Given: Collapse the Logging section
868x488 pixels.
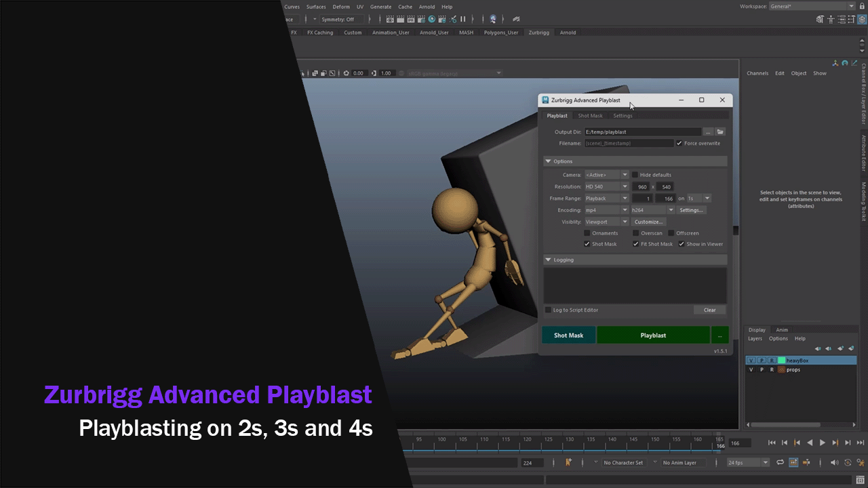Looking at the screenshot, I should pos(549,260).
